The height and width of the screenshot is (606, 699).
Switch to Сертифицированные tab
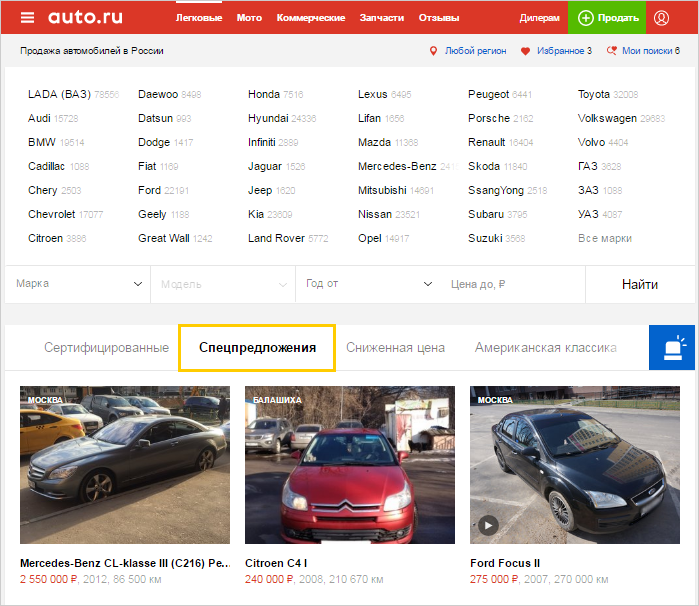(x=106, y=348)
